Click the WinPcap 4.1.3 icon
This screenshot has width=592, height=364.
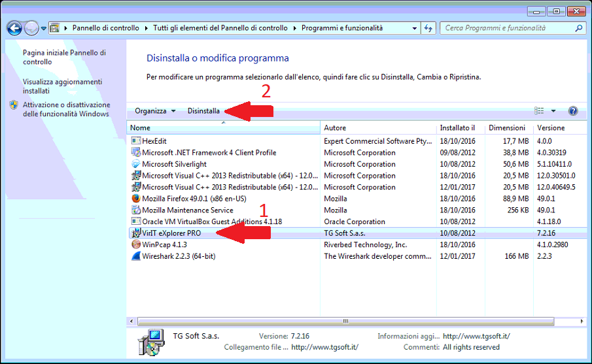click(x=136, y=244)
